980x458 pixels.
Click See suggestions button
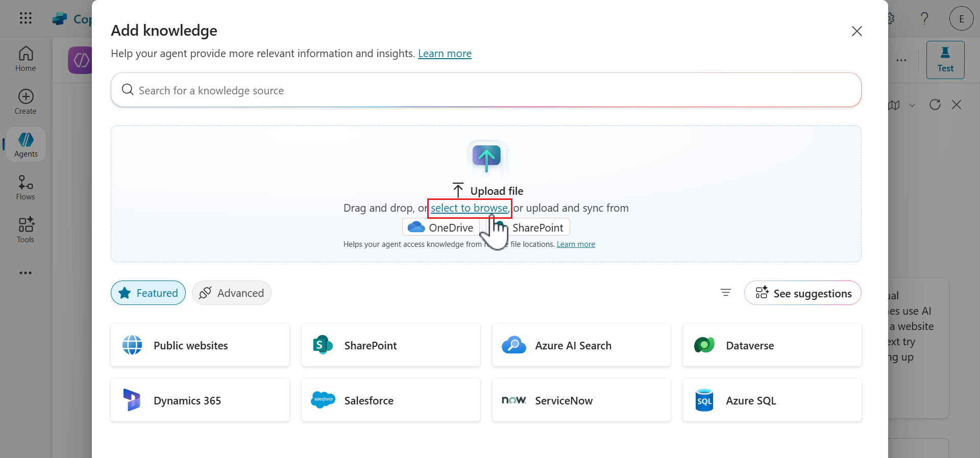(803, 293)
